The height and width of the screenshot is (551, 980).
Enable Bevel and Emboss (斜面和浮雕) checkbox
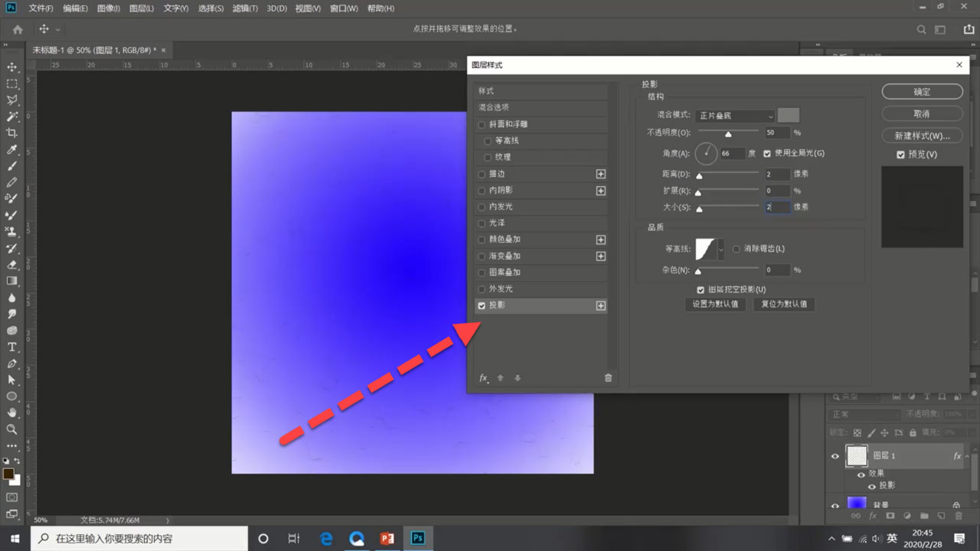click(x=482, y=124)
